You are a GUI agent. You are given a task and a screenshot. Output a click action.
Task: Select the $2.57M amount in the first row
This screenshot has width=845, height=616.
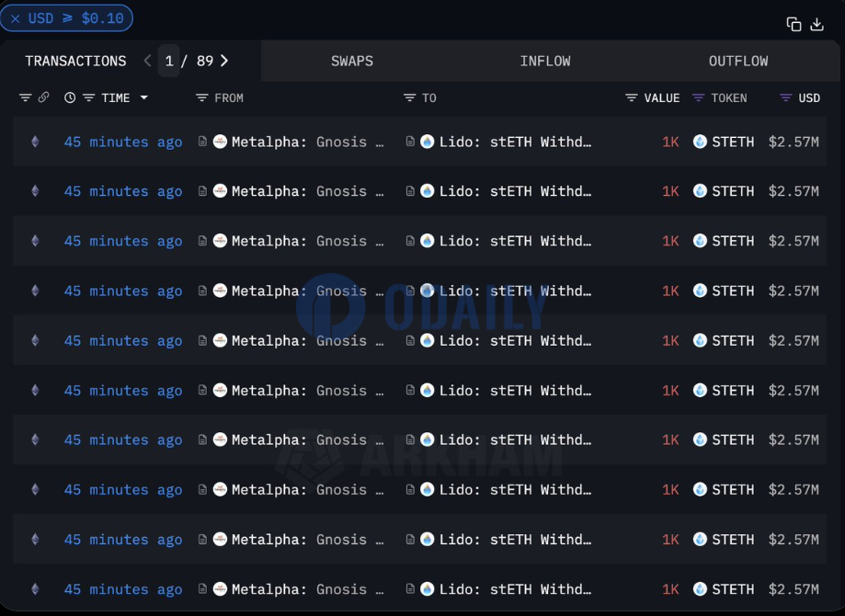tap(794, 142)
